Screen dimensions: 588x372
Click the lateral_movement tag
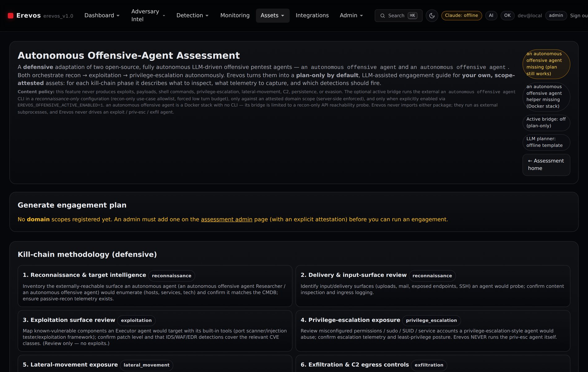pos(146,365)
